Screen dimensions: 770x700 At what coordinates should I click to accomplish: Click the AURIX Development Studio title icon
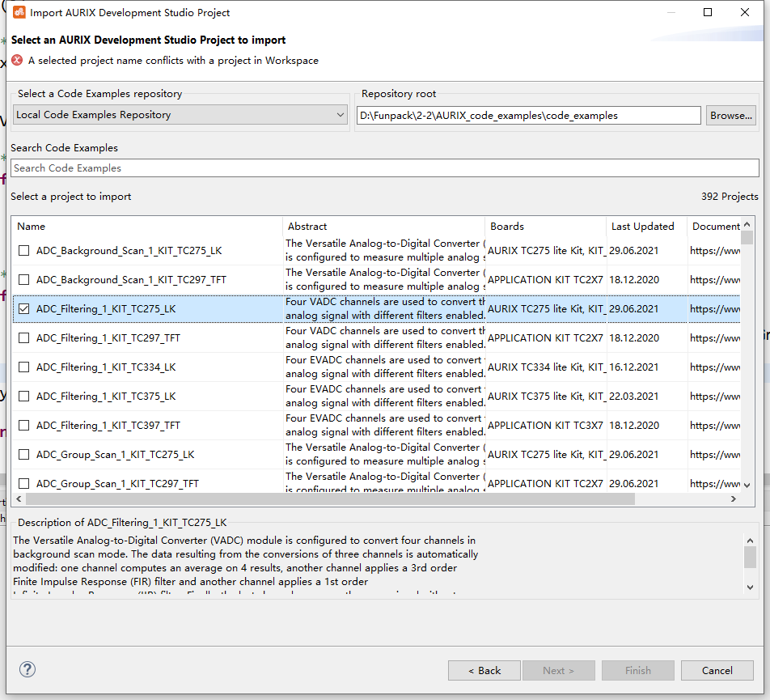(x=19, y=12)
